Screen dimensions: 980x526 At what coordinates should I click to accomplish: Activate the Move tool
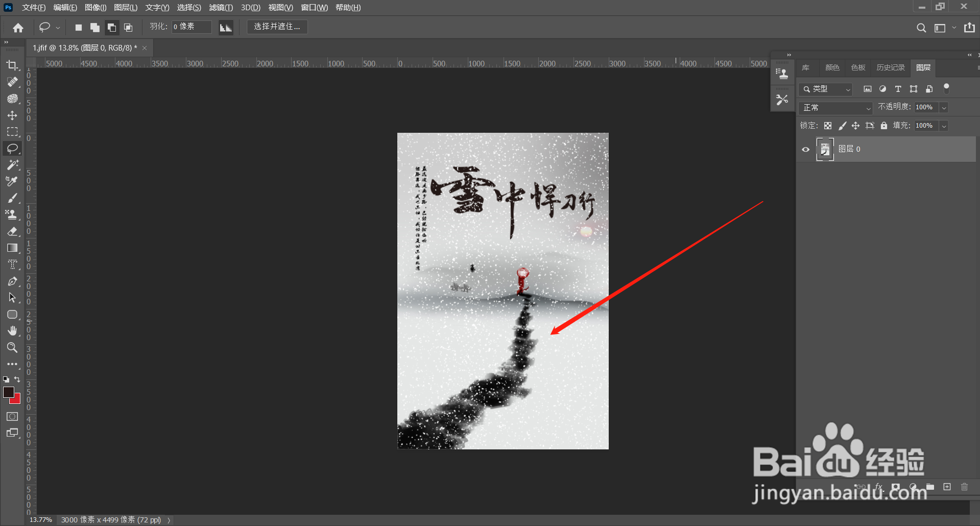[12, 115]
